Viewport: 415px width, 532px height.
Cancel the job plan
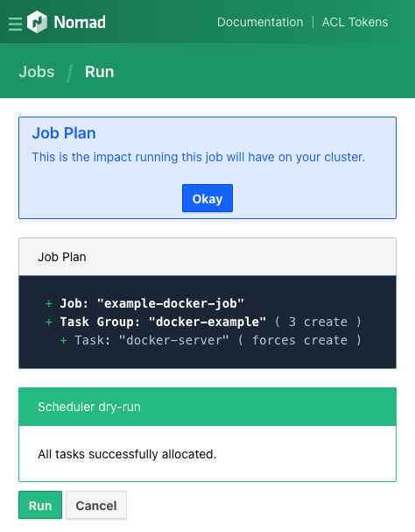pyautogui.click(x=96, y=505)
